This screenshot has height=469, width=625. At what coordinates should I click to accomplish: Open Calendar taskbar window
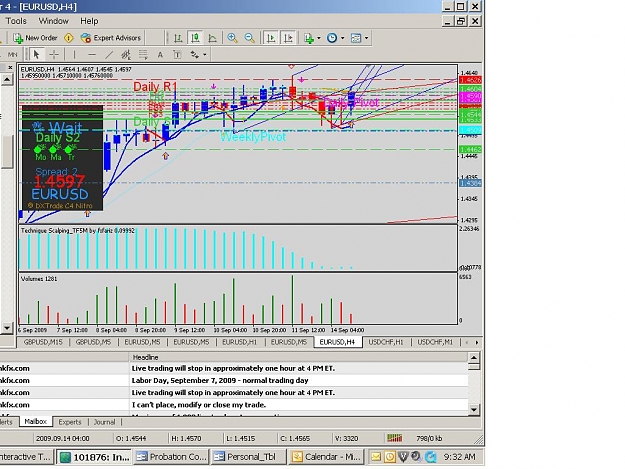tap(326, 457)
